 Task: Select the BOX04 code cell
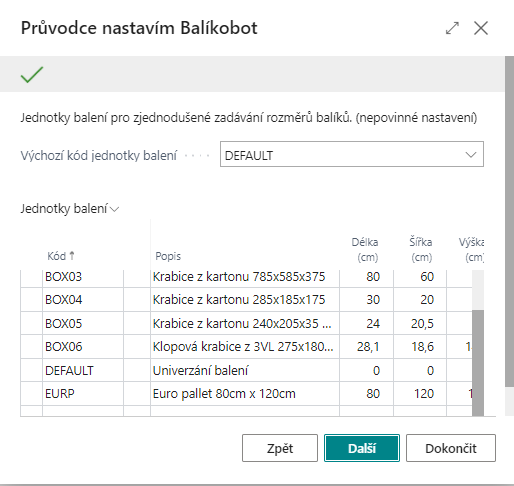tap(83, 300)
